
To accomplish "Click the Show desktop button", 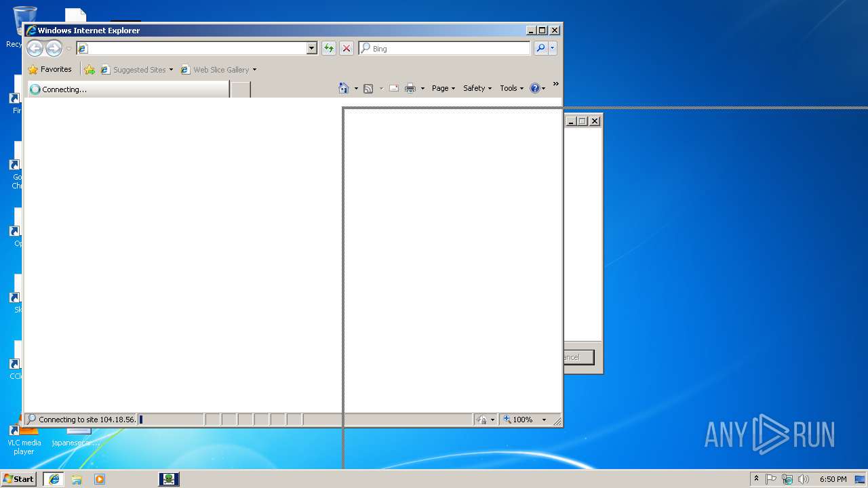I will 860,479.
